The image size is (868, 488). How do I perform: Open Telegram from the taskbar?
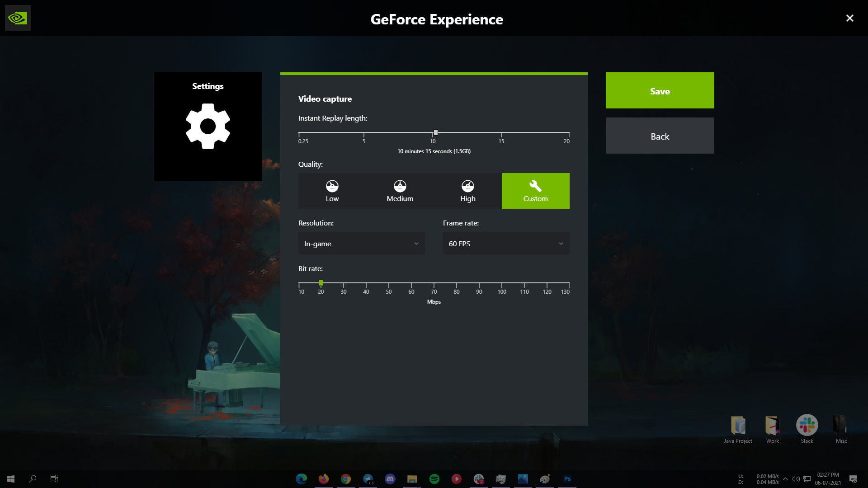[368, 479]
